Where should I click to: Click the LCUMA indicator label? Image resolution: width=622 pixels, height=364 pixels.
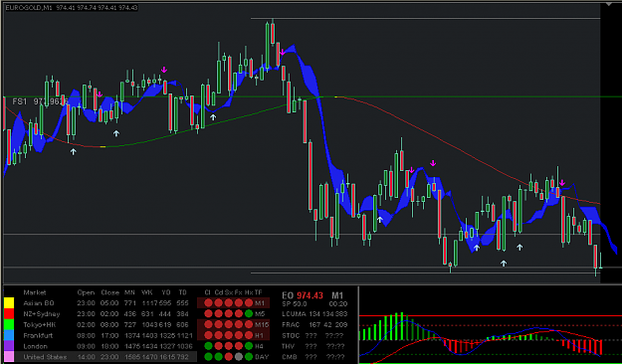[294, 314]
